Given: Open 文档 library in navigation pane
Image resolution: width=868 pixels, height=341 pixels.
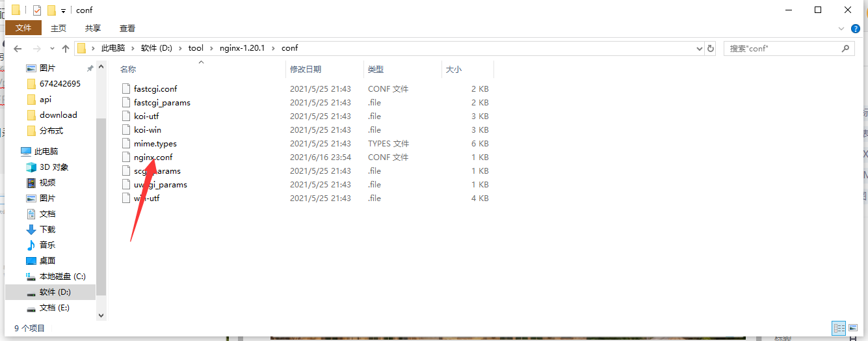Looking at the screenshot, I should [47, 214].
